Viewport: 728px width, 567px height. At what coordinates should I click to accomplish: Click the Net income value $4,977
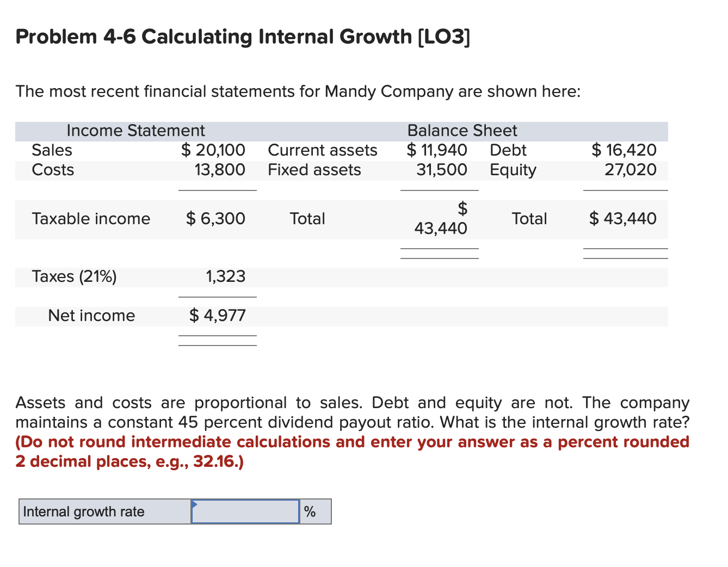point(218,315)
